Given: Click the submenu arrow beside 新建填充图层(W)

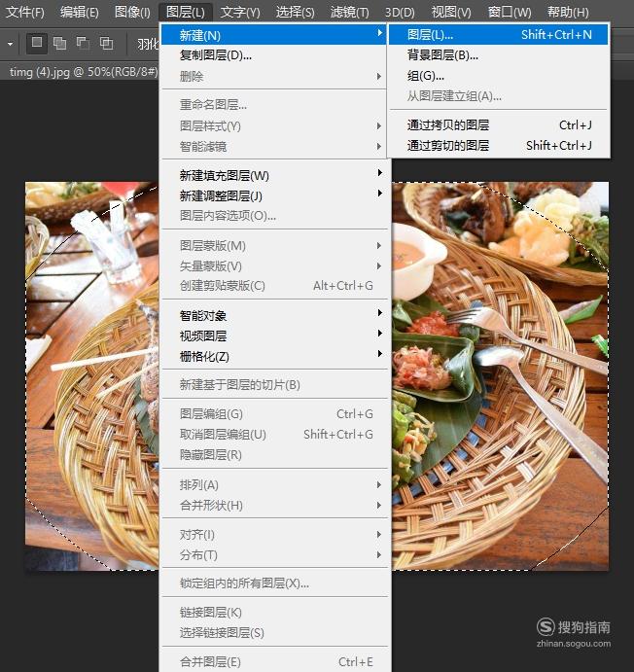Looking at the screenshot, I should pos(379,173).
